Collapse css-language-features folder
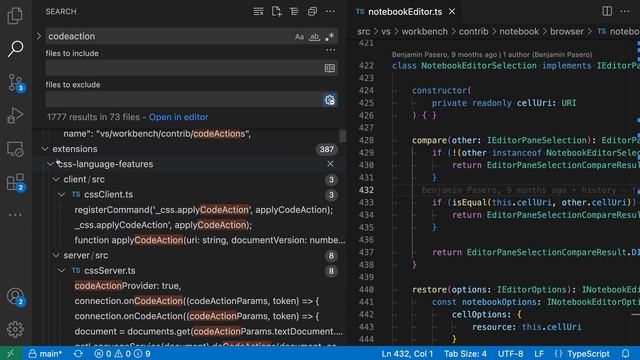 coord(50,164)
